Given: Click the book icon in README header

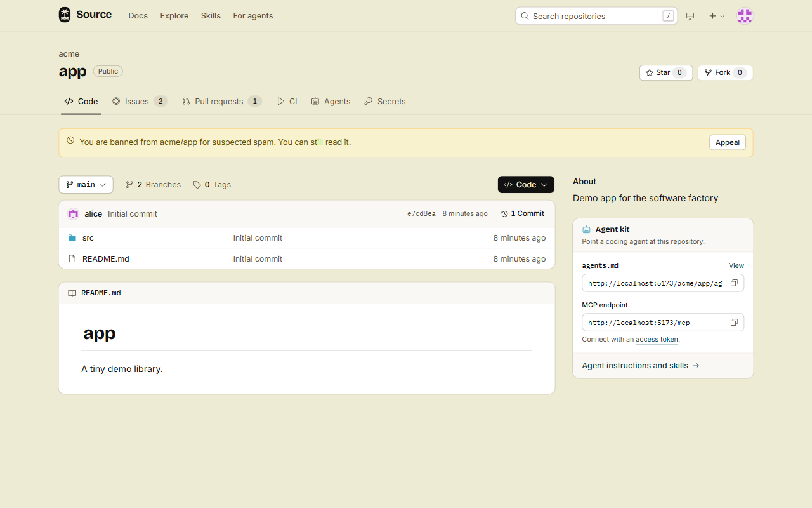Looking at the screenshot, I should pos(72,293).
